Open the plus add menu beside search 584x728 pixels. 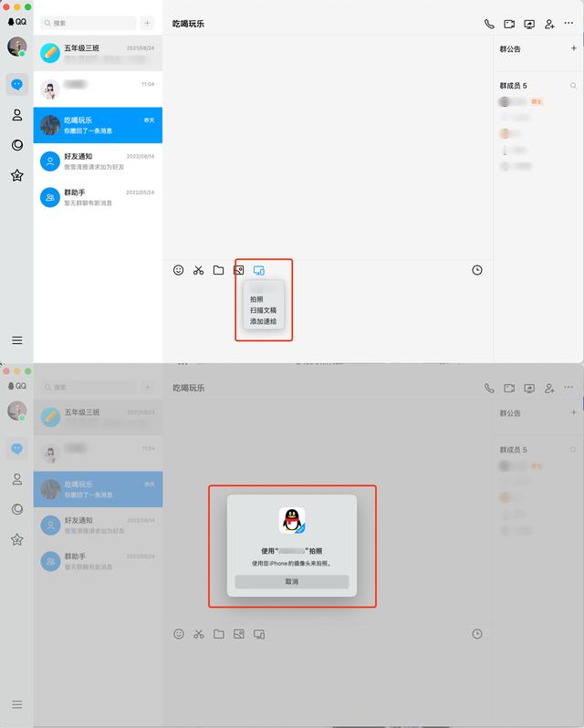[147, 23]
